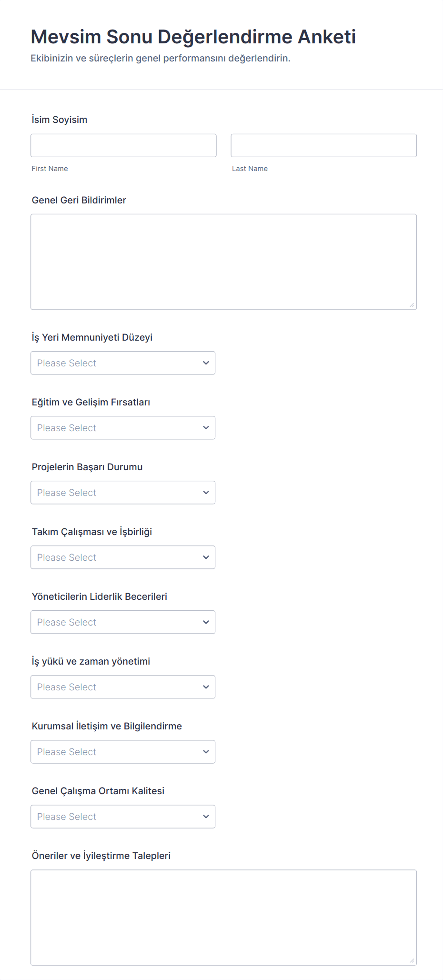Expand the Eğitim ve Gelişim Fırsatları dropdown
The image size is (443, 980).
coord(123,428)
